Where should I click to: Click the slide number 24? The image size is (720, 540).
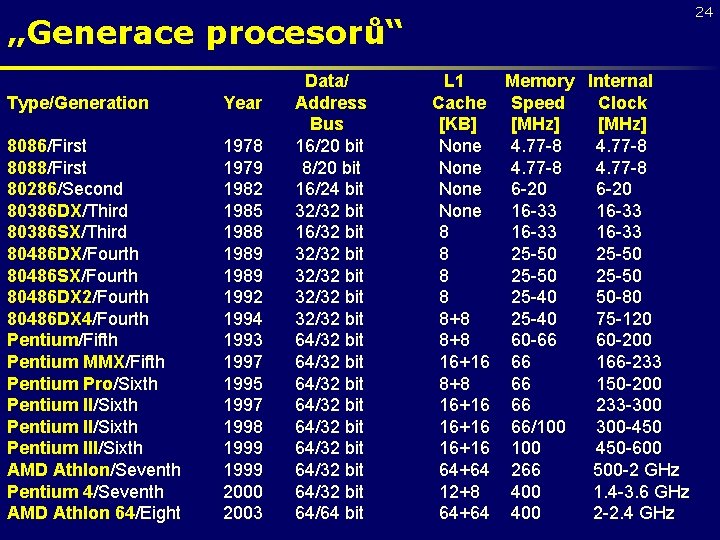(704, 12)
